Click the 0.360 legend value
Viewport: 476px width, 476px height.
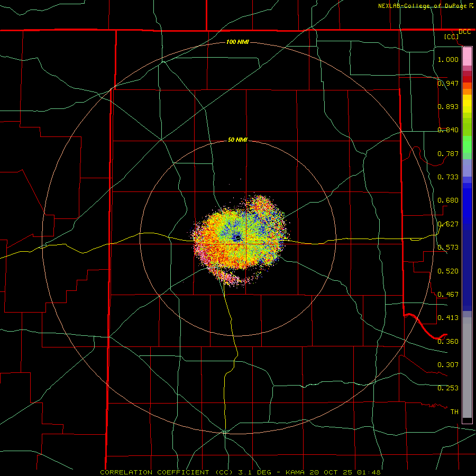click(x=448, y=342)
